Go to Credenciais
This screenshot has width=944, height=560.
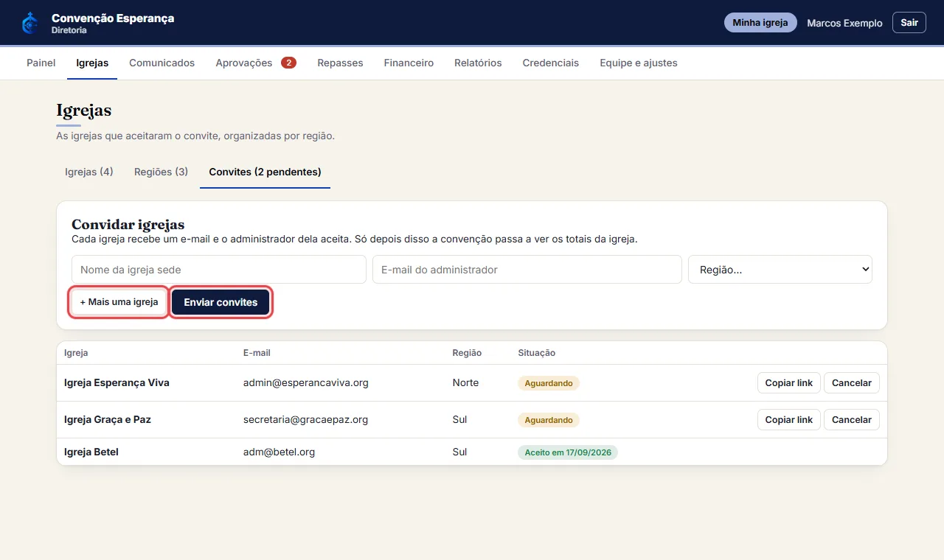click(x=551, y=63)
